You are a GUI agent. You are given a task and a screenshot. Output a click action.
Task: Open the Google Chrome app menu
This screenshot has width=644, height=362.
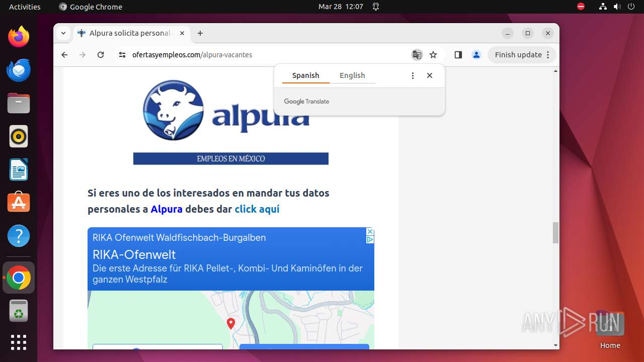[x=91, y=7]
